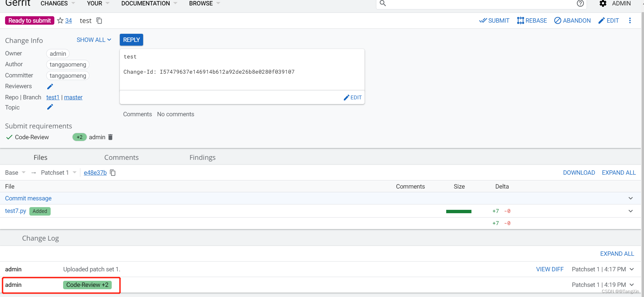The image size is (644, 297).
Task: Edit Reviewers with the pencil icon
Action: click(50, 86)
